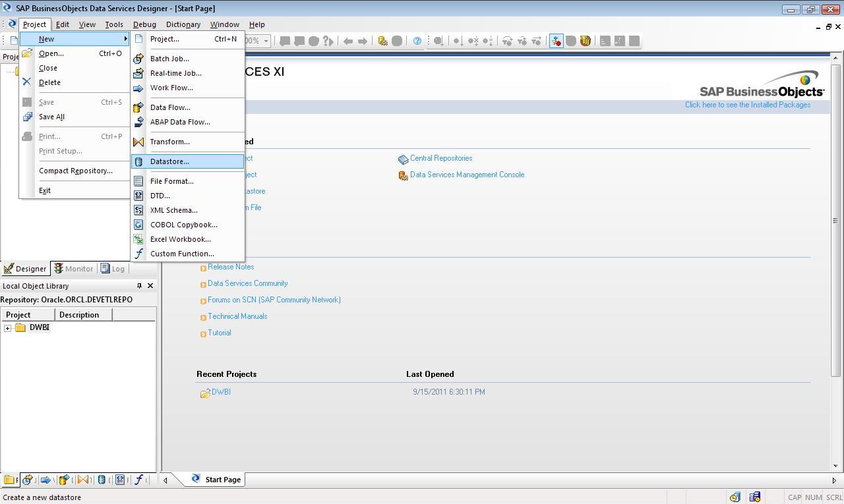Viewport: 844px width, 504px height.
Task: Choose Project... from New submenu
Action: tap(188, 39)
